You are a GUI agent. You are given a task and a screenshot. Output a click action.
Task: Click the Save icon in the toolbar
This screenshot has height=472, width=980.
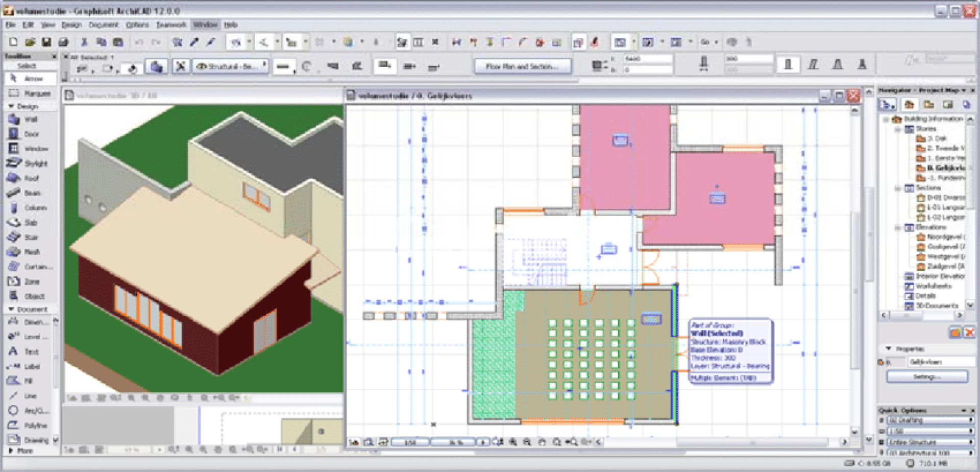coord(46,42)
